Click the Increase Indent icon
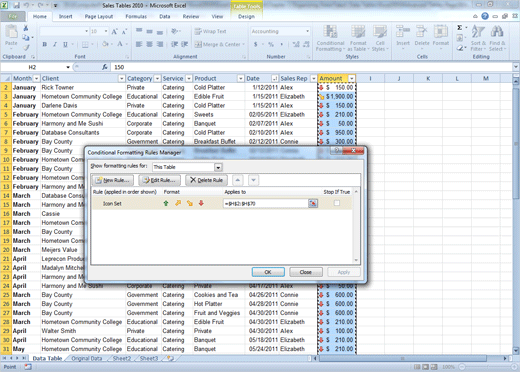The height and width of the screenshot is (372, 520). (185, 44)
